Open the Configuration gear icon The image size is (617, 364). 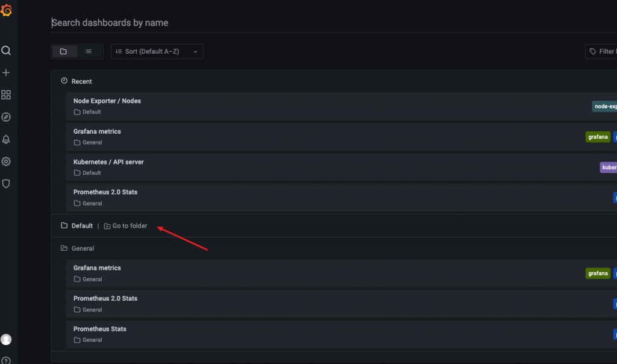[x=6, y=162]
